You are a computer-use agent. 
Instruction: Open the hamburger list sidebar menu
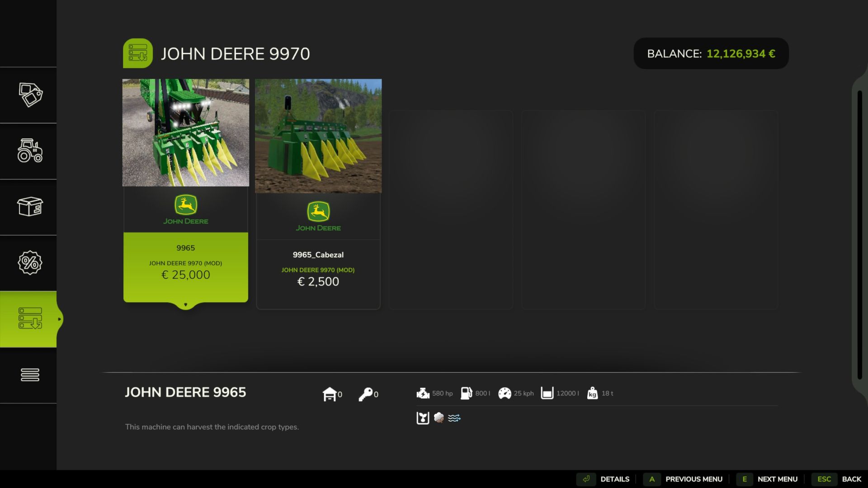pos(30,375)
